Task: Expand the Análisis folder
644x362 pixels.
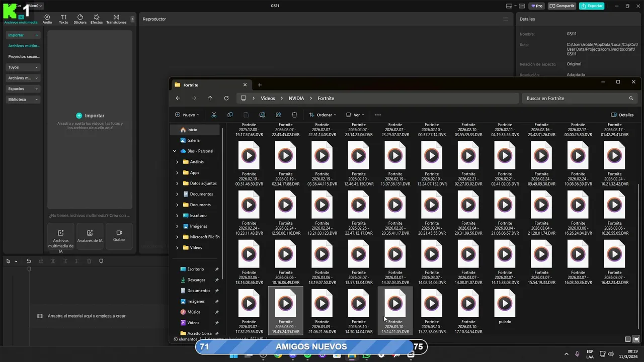Action: [x=177, y=162]
